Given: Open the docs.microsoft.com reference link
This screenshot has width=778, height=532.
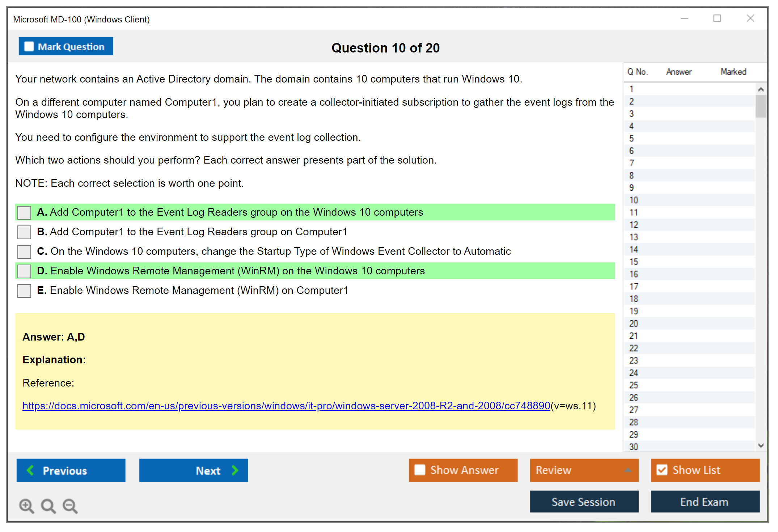Looking at the screenshot, I should click(x=286, y=406).
